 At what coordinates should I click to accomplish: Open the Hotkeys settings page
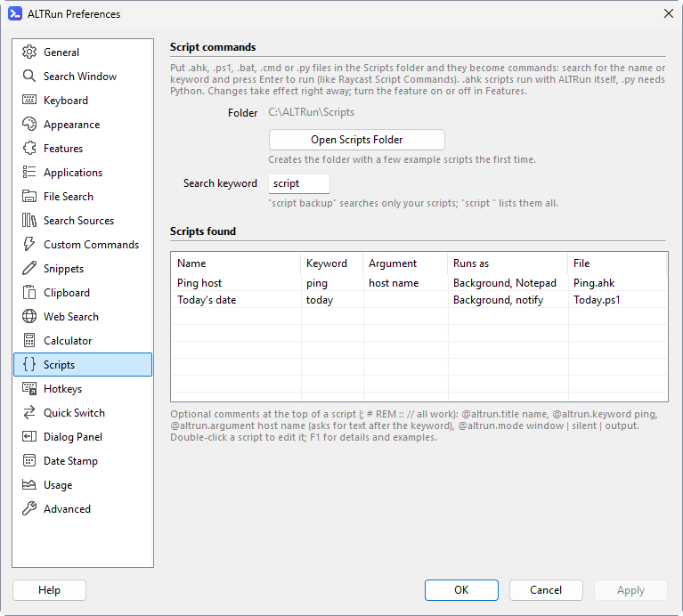click(83, 388)
